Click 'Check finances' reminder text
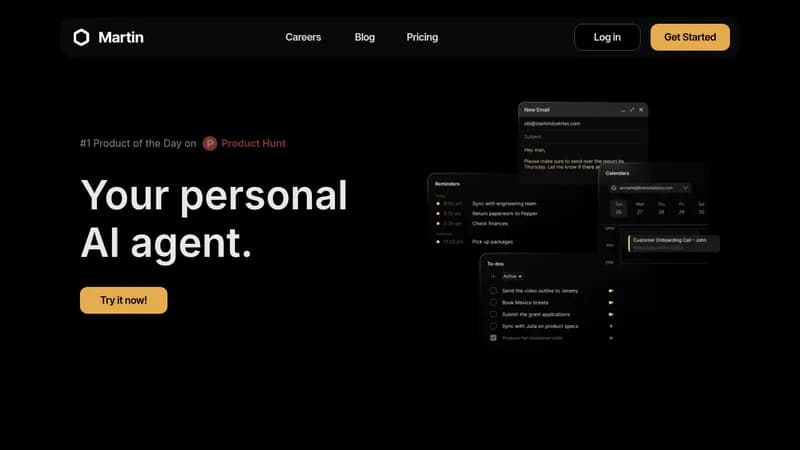Viewport: 800px width, 450px height. (490, 223)
